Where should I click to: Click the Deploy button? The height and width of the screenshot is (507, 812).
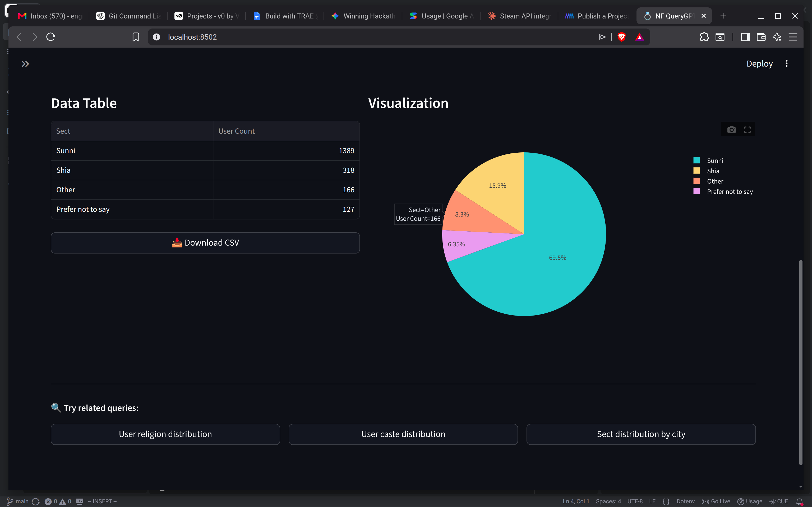tap(759, 64)
